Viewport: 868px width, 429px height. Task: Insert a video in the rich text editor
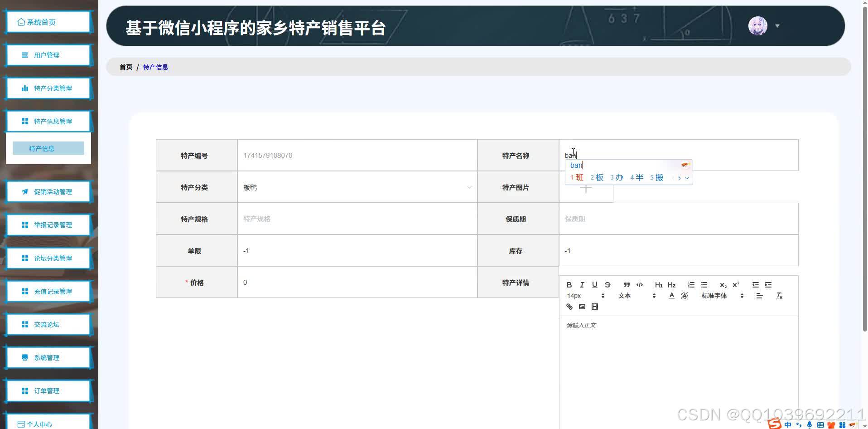(x=594, y=307)
